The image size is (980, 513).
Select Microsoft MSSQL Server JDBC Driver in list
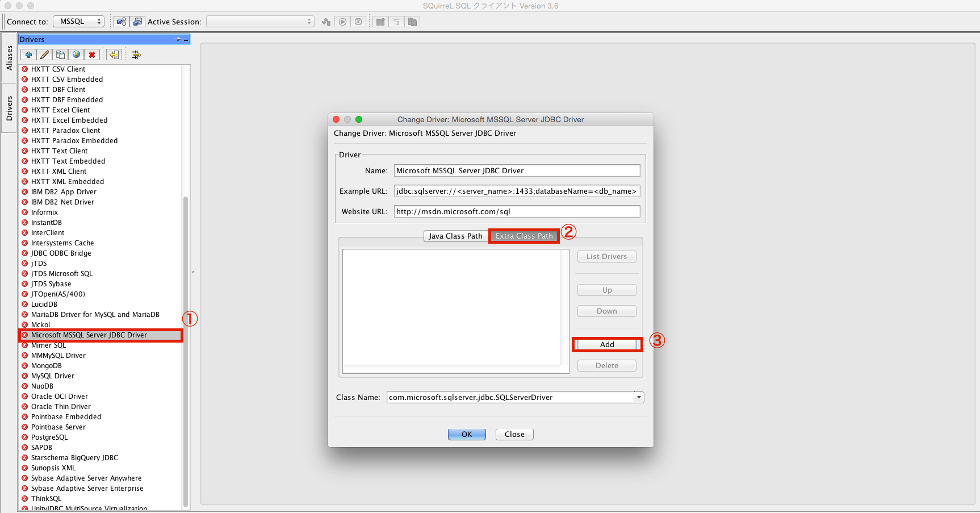tap(101, 335)
